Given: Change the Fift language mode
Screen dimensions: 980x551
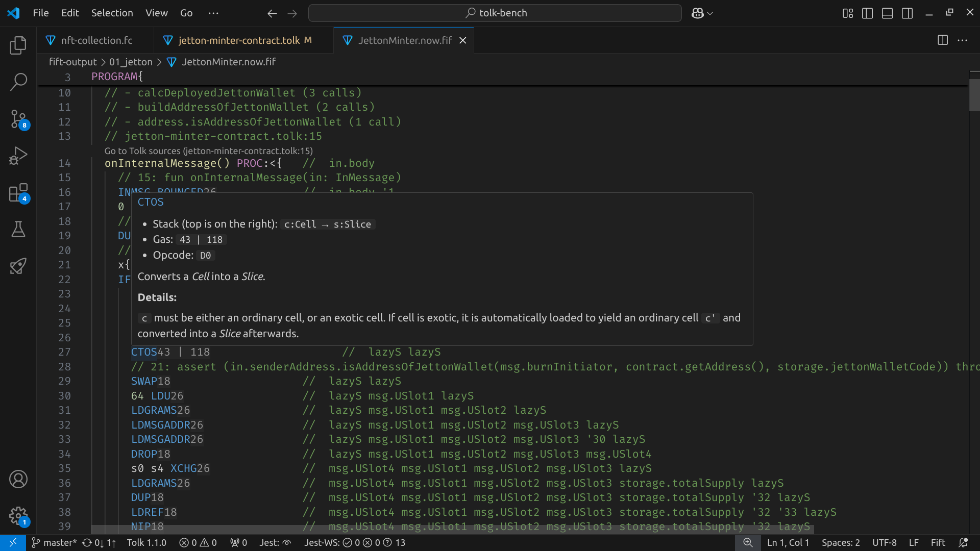Looking at the screenshot, I should pyautogui.click(x=938, y=543).
